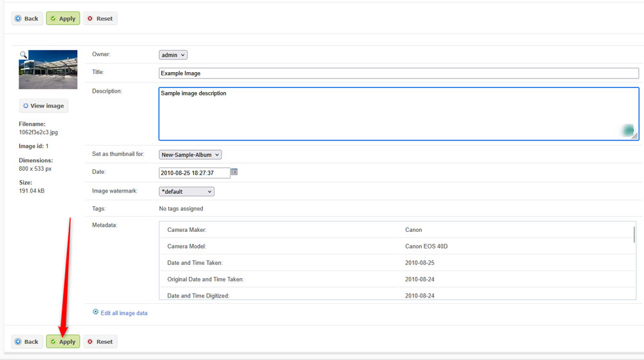
Task: Click into the Date input field
Action: (x=194, y=173)
